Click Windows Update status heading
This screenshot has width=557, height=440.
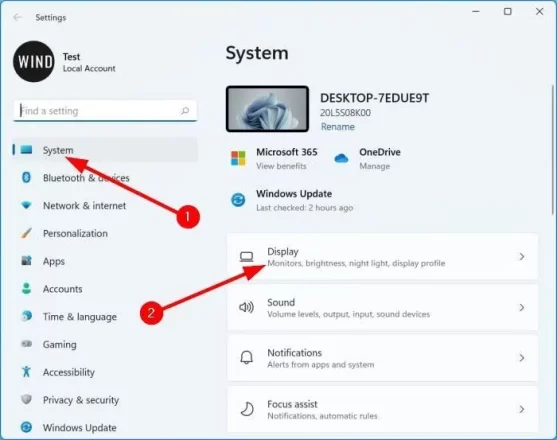pyautogui.click(x=294, y=194)
